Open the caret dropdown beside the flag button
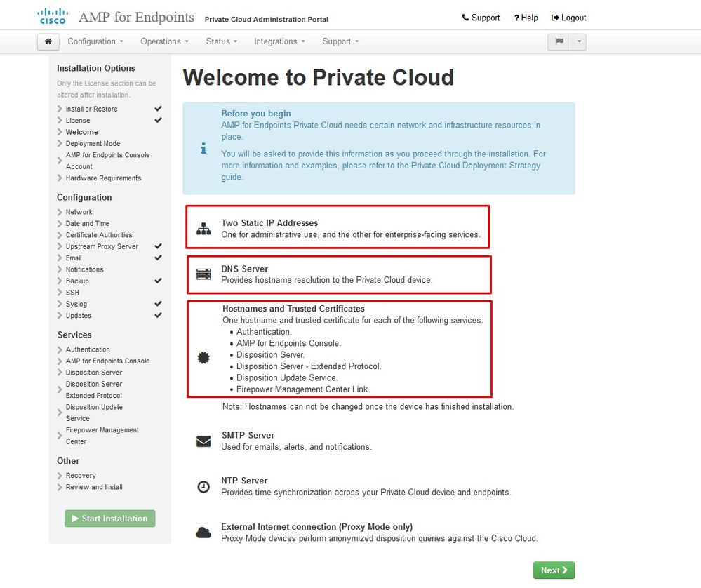 (x=578, y=41)
